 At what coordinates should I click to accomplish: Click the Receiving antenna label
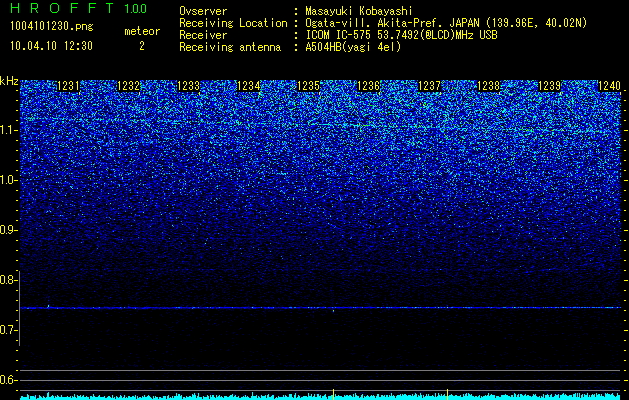[x=230, y=47]
